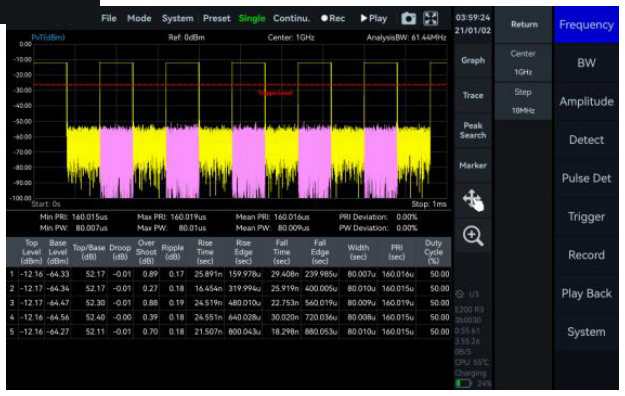This screenshot has width=625, height=396.
Task: Select the pan/move hand tool
Action: pyautogui.click(x=473, y=200)
